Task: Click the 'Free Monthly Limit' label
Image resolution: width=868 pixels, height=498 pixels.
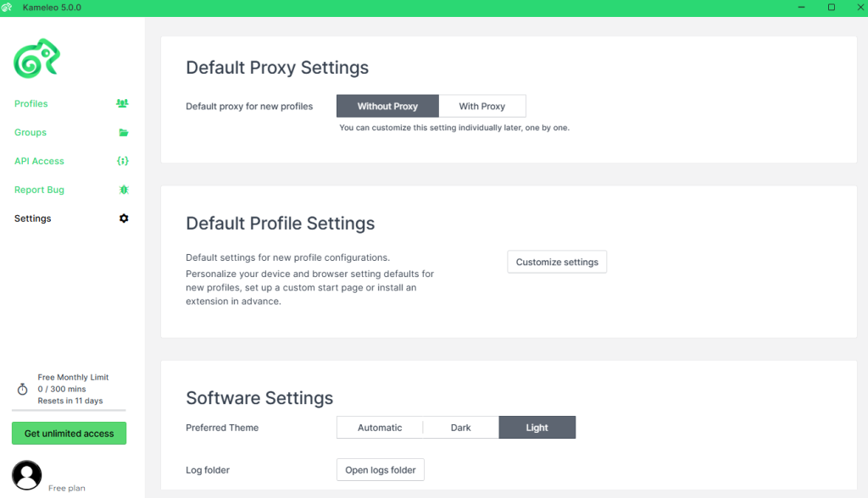Action: 73,378
